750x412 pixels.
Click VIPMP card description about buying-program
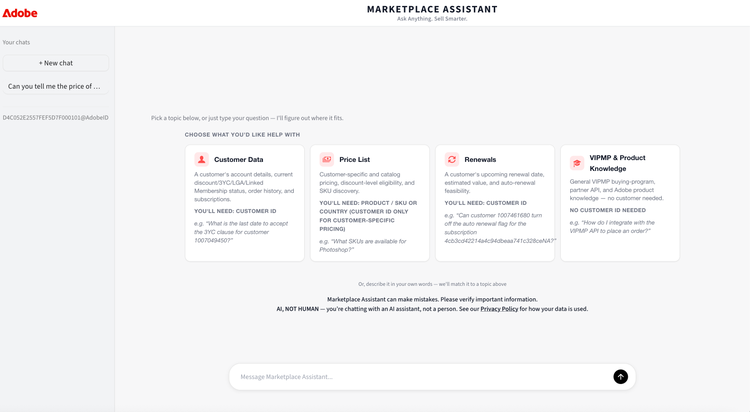coord(617,190)
